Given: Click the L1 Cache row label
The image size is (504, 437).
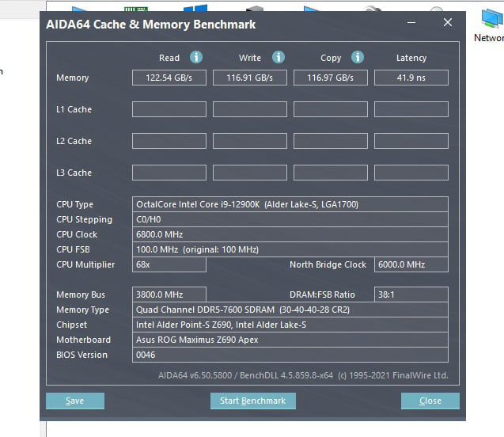Looking at the screenshot, I should pos(74,109).
